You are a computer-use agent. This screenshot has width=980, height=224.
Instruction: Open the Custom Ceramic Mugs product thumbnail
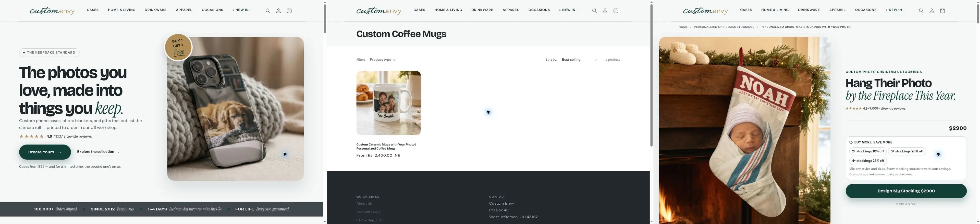388,103
